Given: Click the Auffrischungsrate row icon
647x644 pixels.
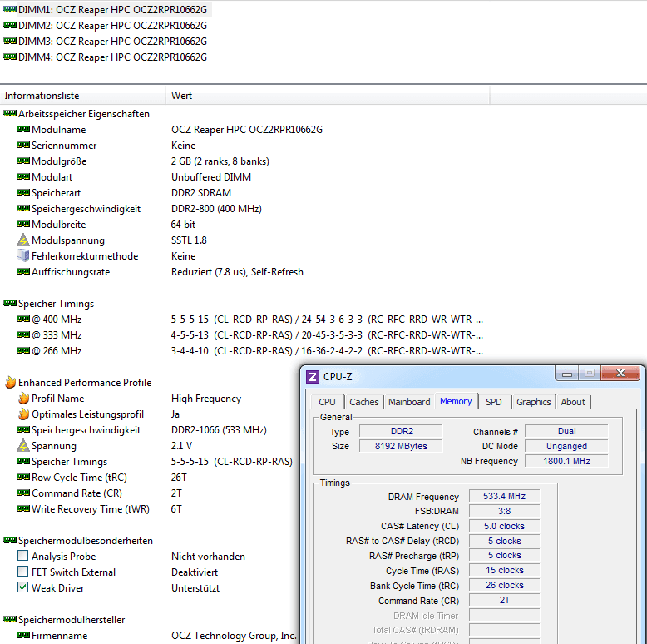Looking at the screenshot, I should [23, 271].
